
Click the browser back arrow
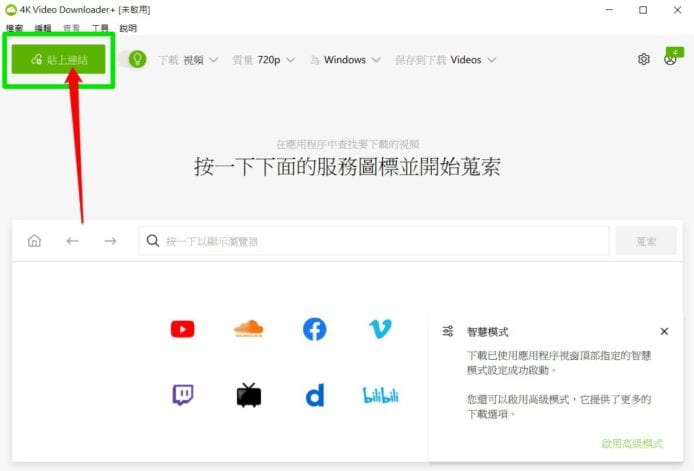tap(72, 241)
